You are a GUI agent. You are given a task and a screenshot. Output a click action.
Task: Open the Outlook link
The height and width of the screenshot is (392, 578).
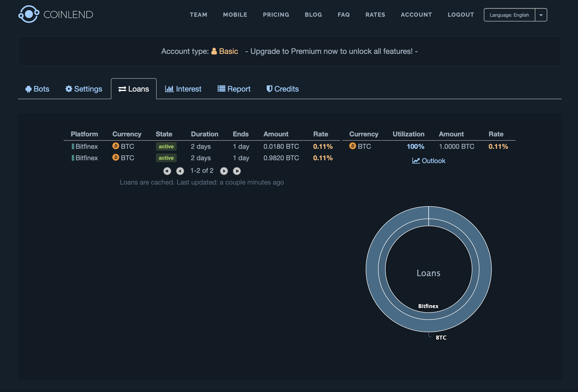point(429,161)
